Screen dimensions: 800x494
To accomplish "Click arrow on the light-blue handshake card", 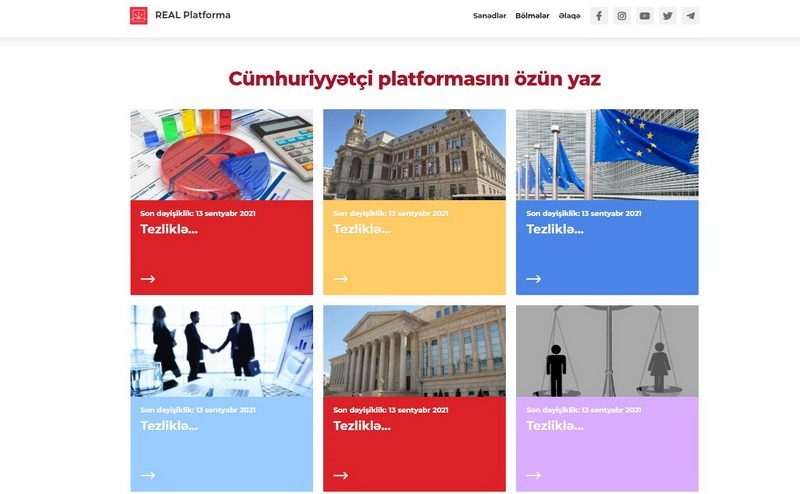I will click(x=148, y=475).
